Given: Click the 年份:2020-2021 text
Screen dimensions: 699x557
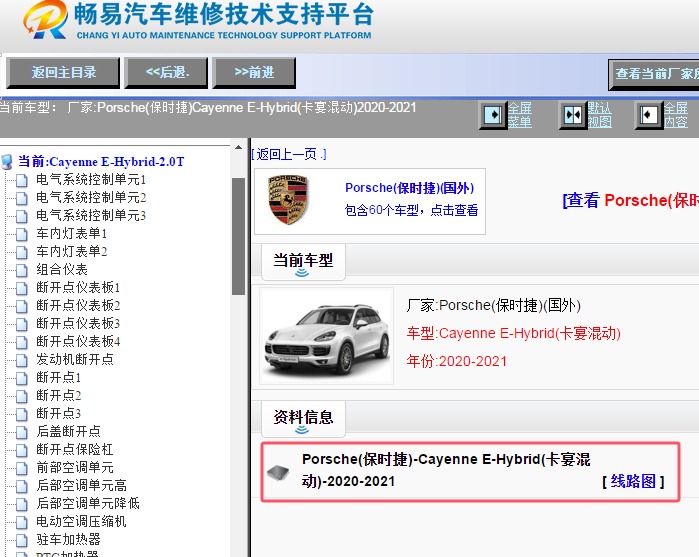Looking at the screenshot, I should (x=456, y=361).
